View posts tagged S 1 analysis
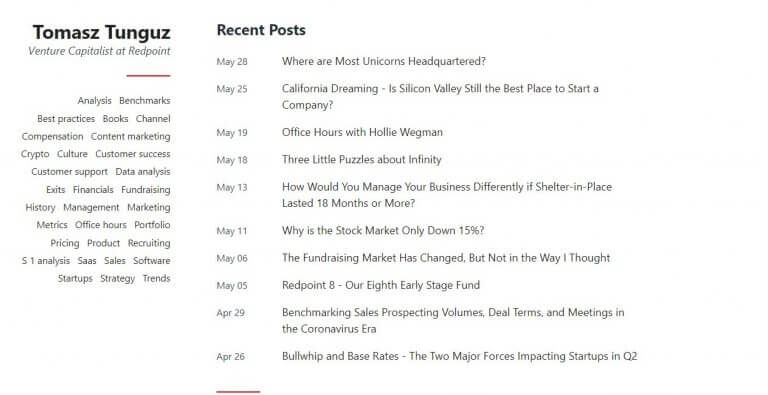 [x=46, y=261]
